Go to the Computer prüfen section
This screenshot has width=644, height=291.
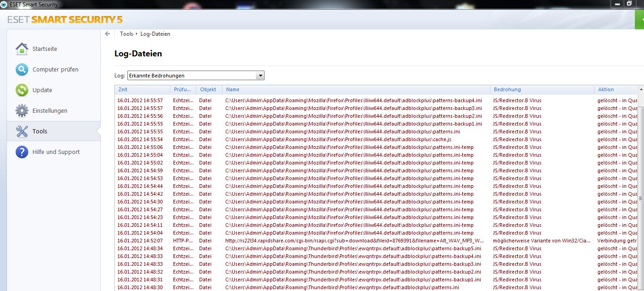click(x=55, y=69)
